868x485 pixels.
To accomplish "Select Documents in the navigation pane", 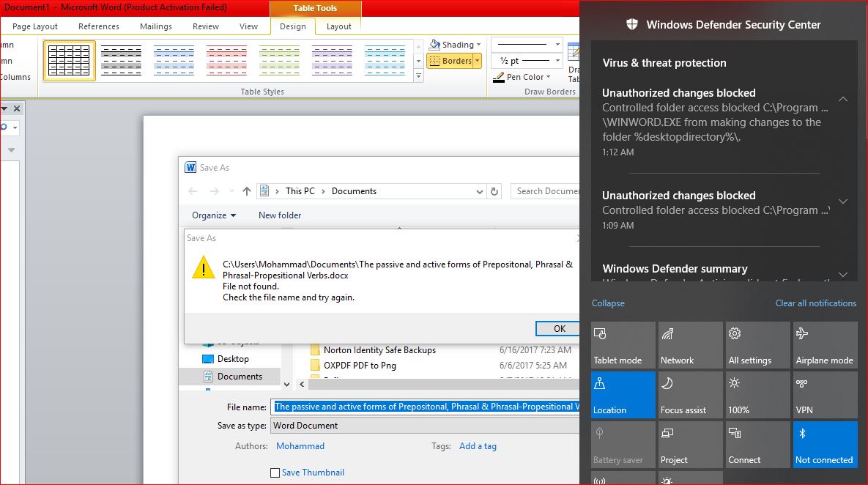I will [x=230, y=377].
